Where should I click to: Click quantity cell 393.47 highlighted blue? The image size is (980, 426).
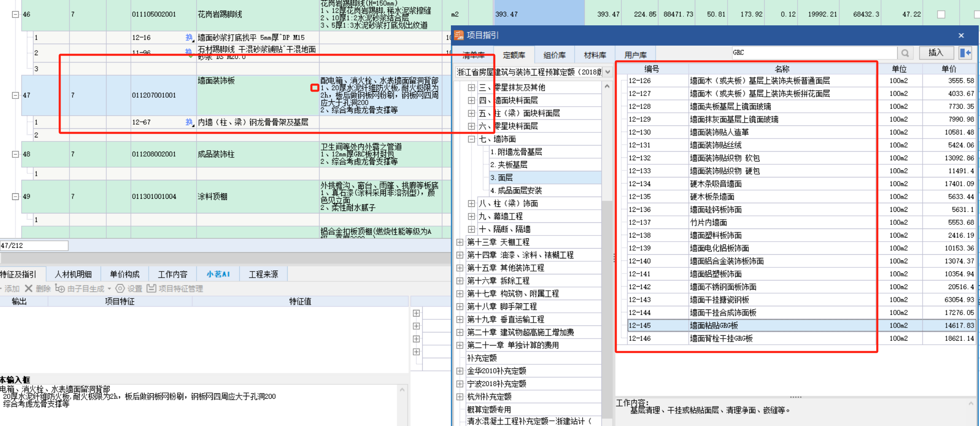click(x=539, y=14)
